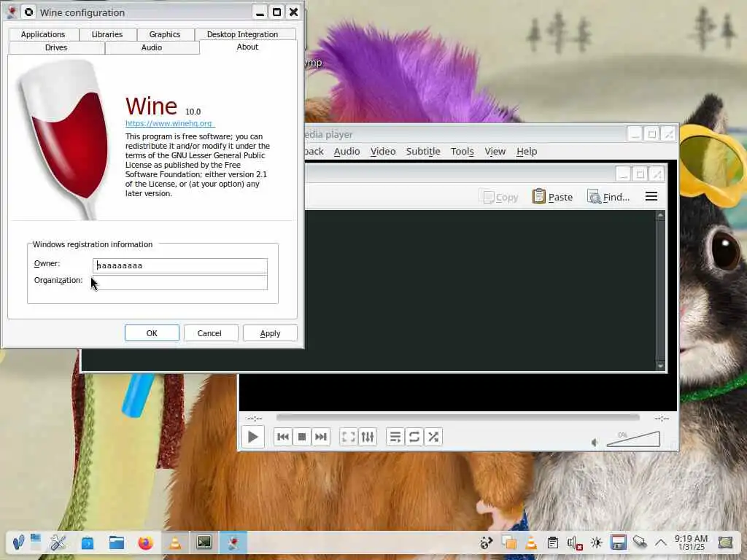Toggle VLC loop mode
The image size is (747, 560).
[x=414, y=437]
